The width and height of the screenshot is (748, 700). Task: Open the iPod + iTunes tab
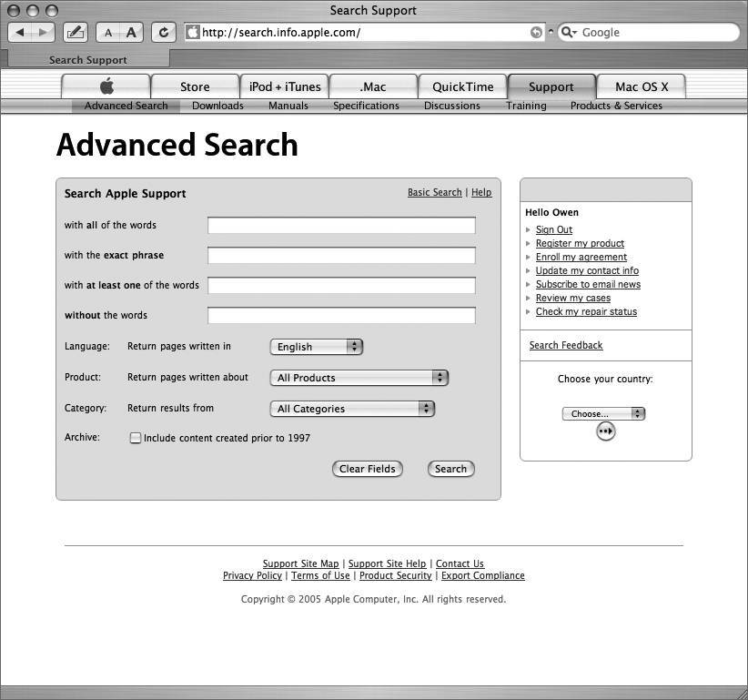(x=285, y=86)
